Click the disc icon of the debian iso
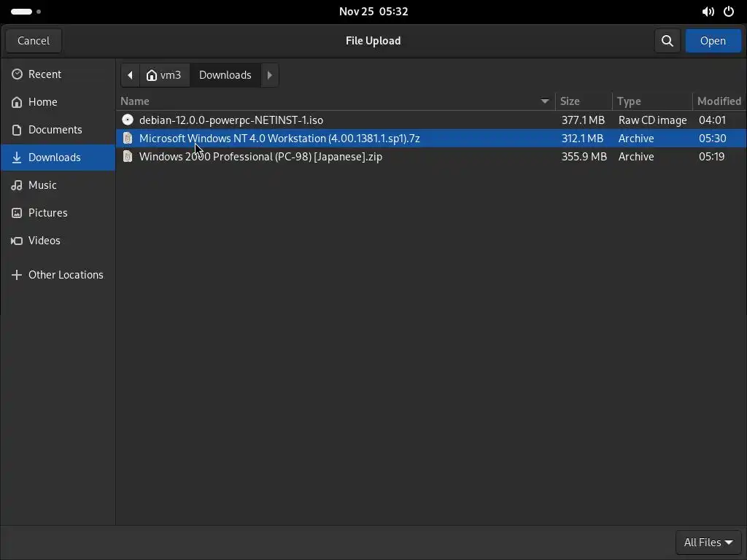The height and width of the screenshot is (560, 747). [127, 120]
